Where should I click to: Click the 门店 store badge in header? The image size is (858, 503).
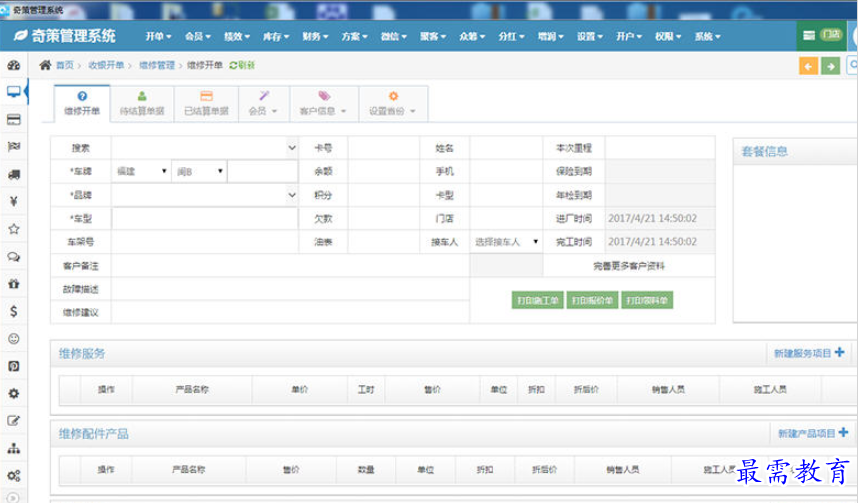pyautogui.click(x=831, y=34)
